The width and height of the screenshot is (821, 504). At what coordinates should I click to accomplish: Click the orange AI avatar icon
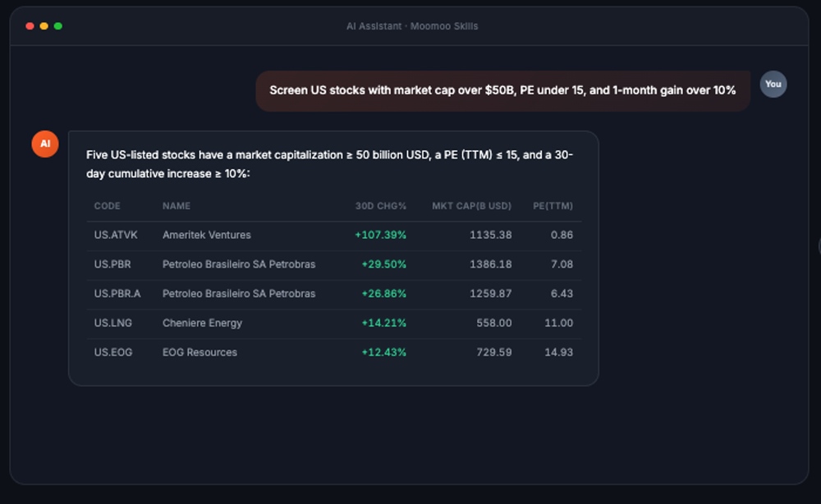45,144
